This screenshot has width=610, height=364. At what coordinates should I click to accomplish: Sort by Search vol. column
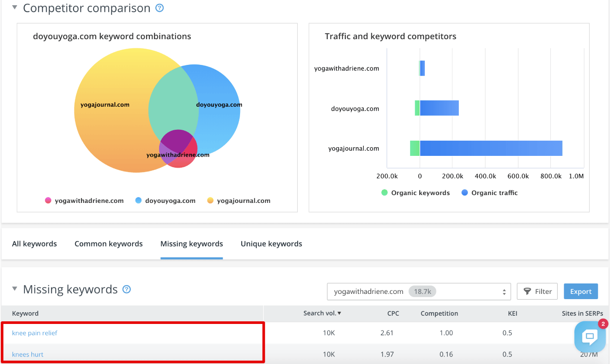click(322, 313)
